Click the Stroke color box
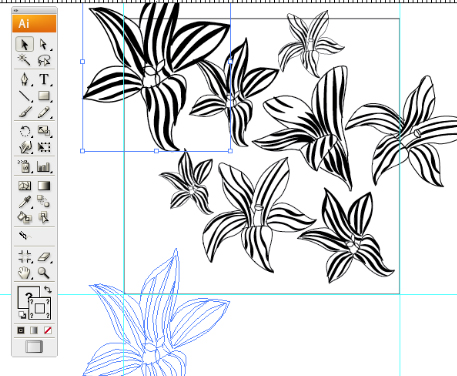Viewport: 457px width, 376px height. [x=40, y=308]
